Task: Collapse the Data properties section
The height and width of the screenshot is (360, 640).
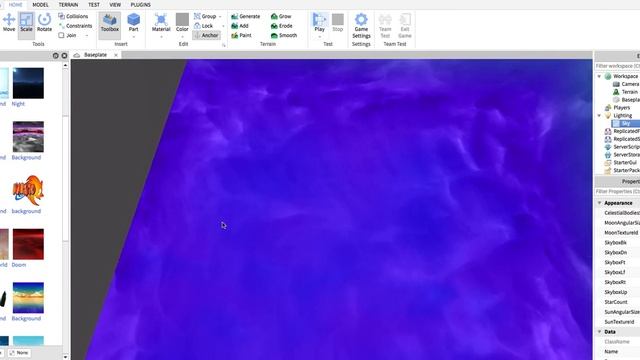Action: point(600,332)
